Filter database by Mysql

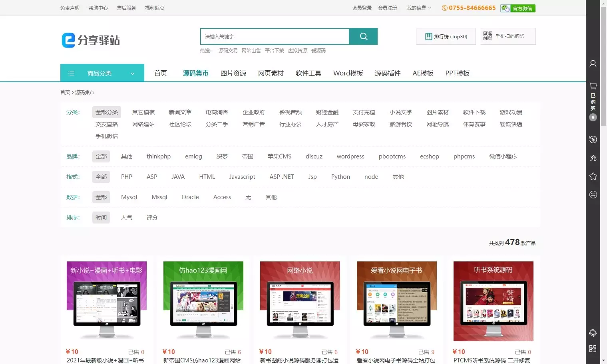[x=129, y=197]
